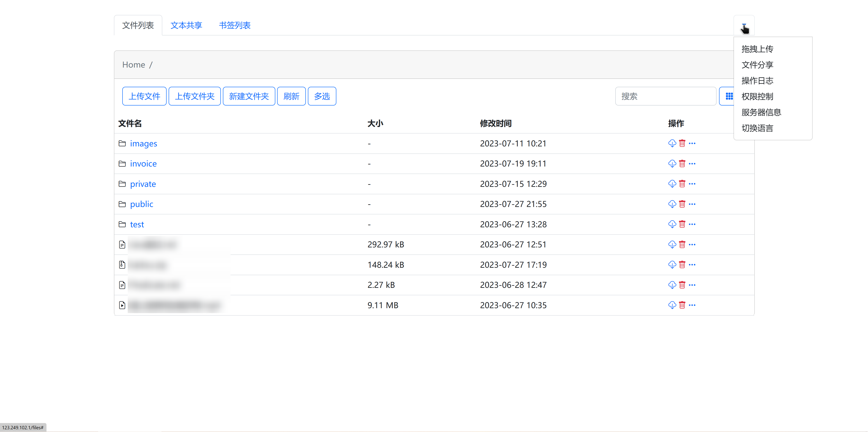Open the private folder link
This screenshot has height=432, width=868.
(x=143, y=184)
